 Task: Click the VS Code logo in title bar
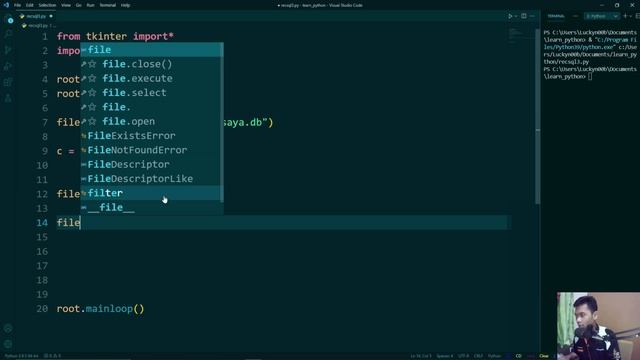(6, 5)
